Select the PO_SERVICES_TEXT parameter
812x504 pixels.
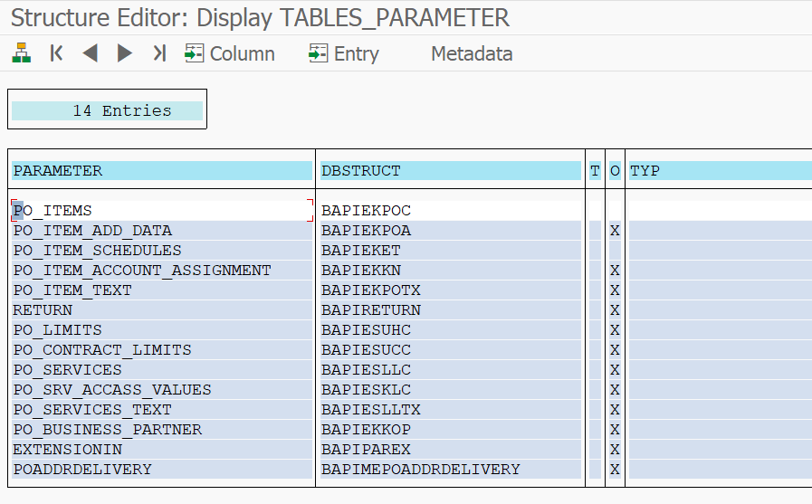click(x=162, y=410)
